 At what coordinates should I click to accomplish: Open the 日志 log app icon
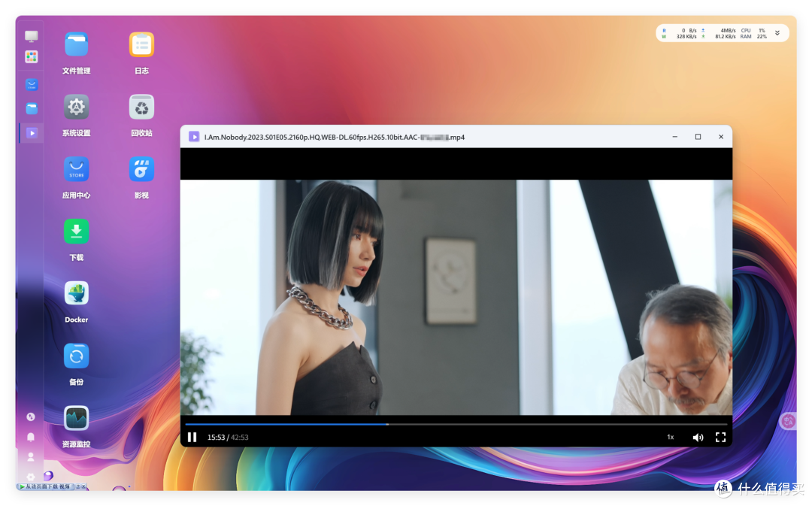point(141,45)
